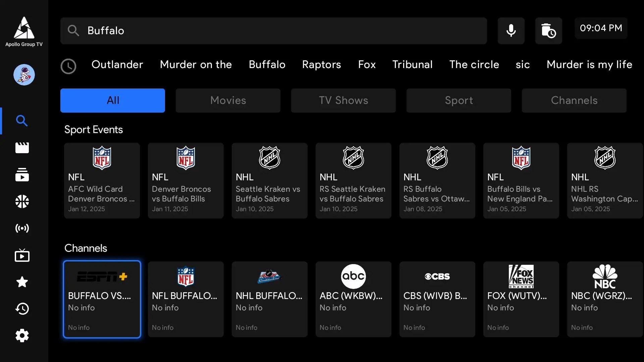Viewport: 644px width, 362px height.
Task: Select the All filter tab
Action: coord(113,101)
